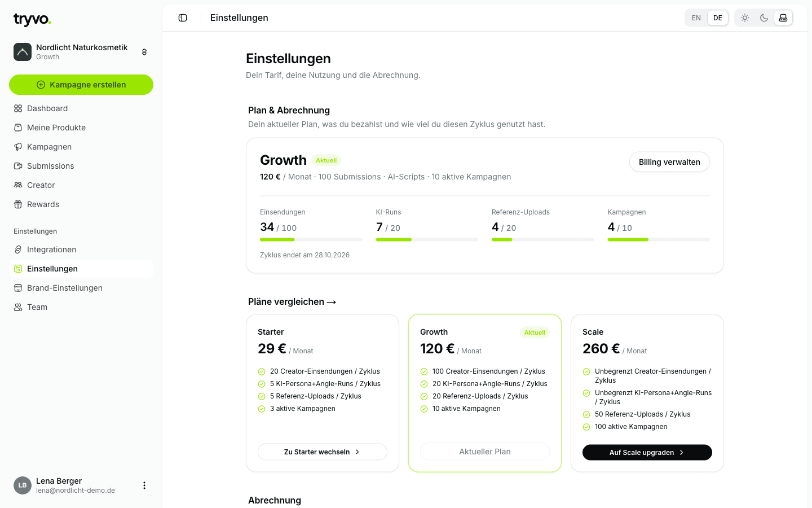
Task: Click the KI-Runs usage progress bar
Action: [x=427, y=240]
